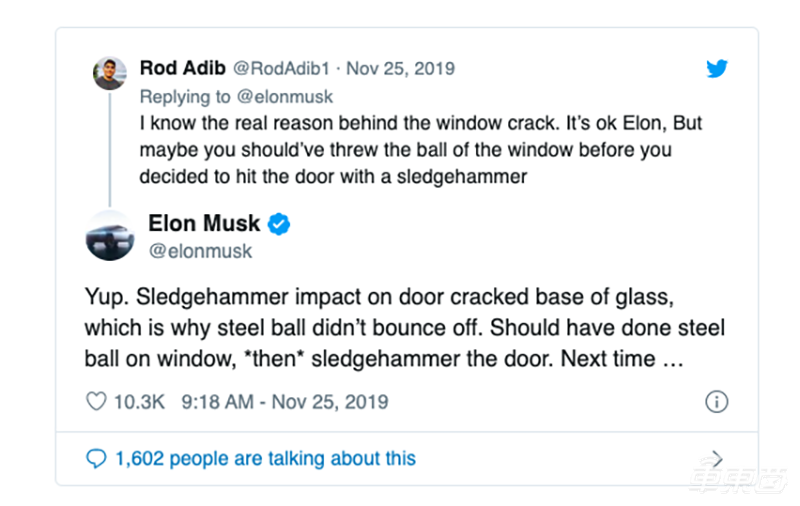
Task: Open the tweet info circle icon
Action: [716, 402]
